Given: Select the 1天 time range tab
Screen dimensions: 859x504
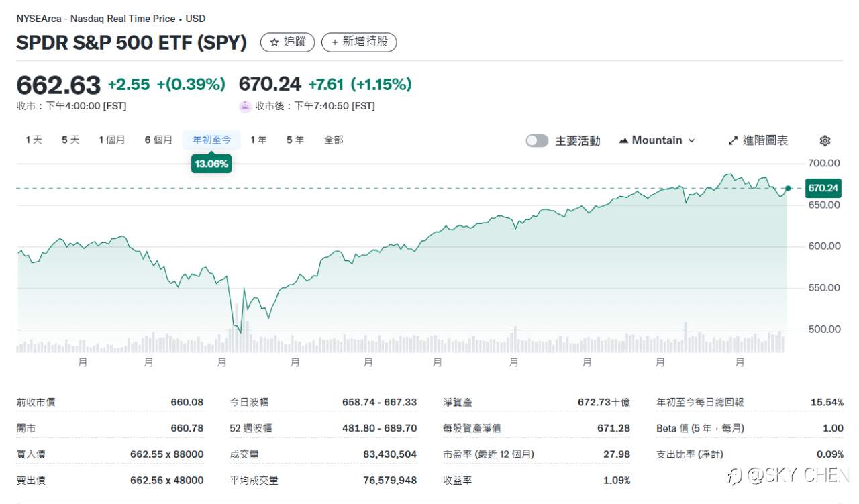Looking at the screenshot, I should point(34,140).
